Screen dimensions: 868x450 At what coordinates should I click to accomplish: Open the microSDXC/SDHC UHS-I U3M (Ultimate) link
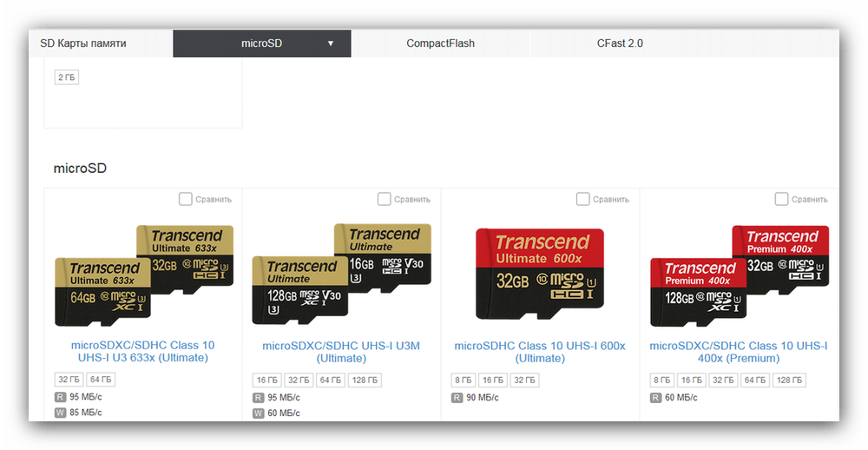click(341, 352)
